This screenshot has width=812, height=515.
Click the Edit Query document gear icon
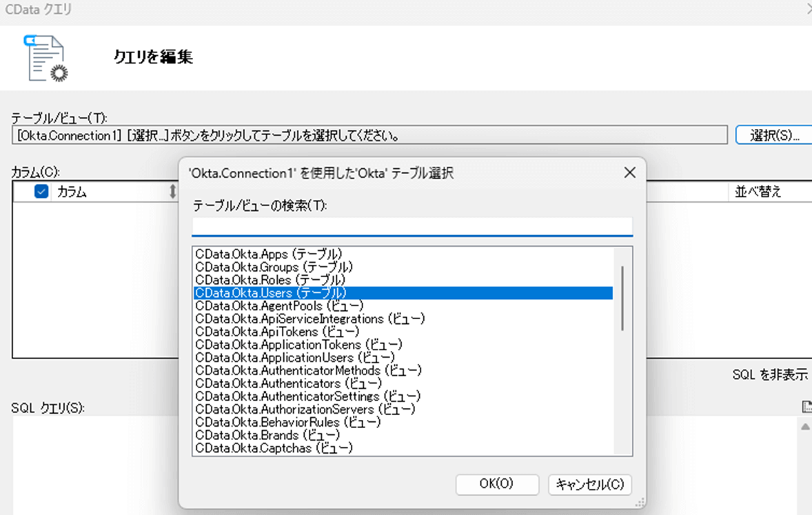click(47, 58)
